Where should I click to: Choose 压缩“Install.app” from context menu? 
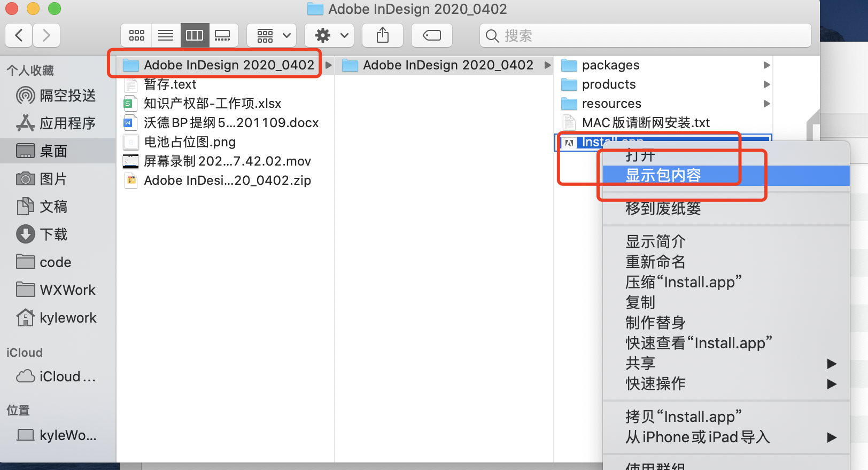point(726,282)
